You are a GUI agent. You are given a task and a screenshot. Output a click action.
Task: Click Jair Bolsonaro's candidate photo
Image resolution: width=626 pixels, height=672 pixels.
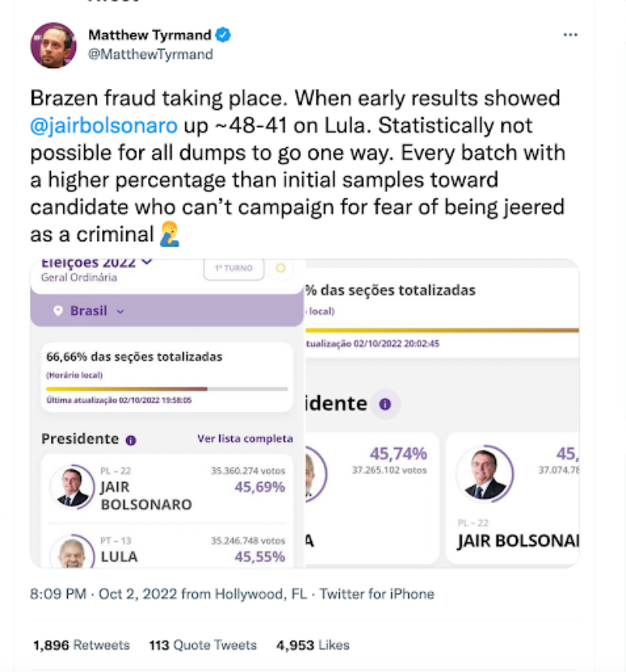(74, 485)
